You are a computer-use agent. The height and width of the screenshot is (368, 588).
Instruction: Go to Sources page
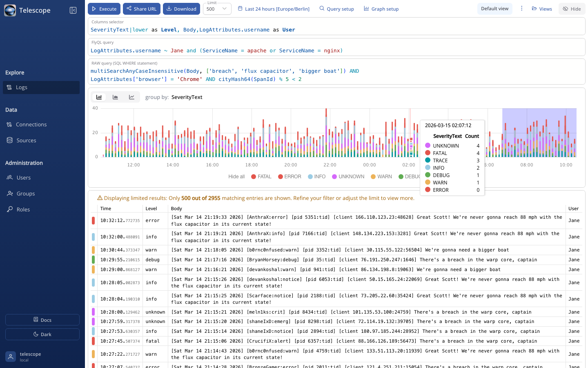[x=41, y=140]
